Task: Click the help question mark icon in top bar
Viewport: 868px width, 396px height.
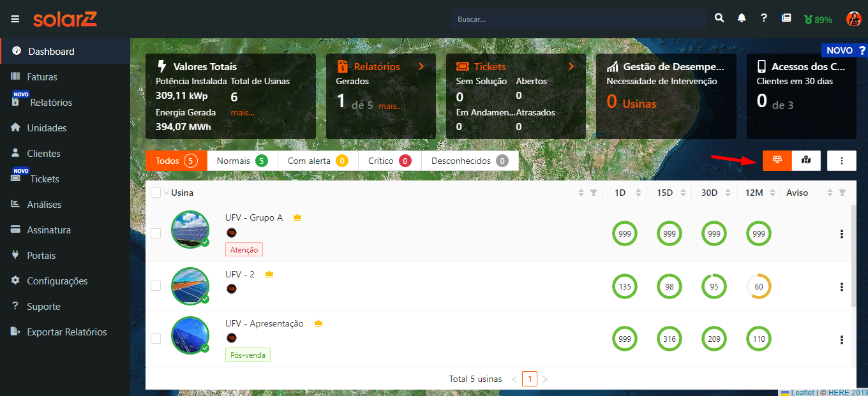Action: [x=764, y=18]
